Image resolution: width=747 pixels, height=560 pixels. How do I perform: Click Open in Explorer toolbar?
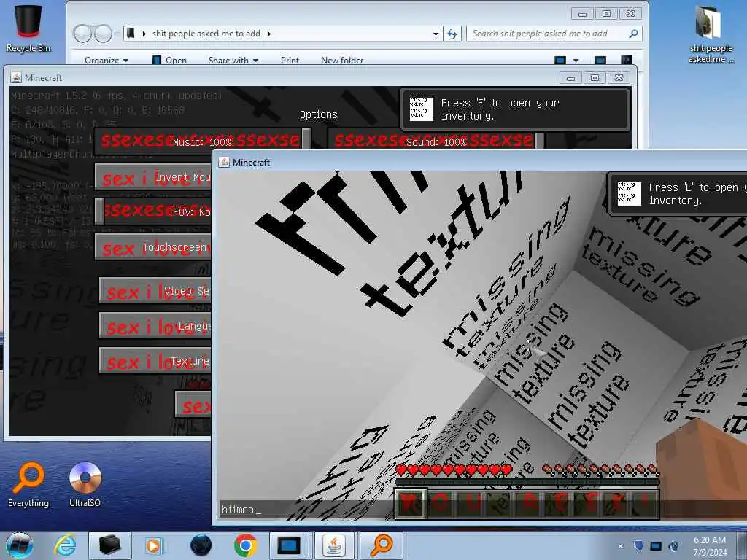click(x=169, y=61)
